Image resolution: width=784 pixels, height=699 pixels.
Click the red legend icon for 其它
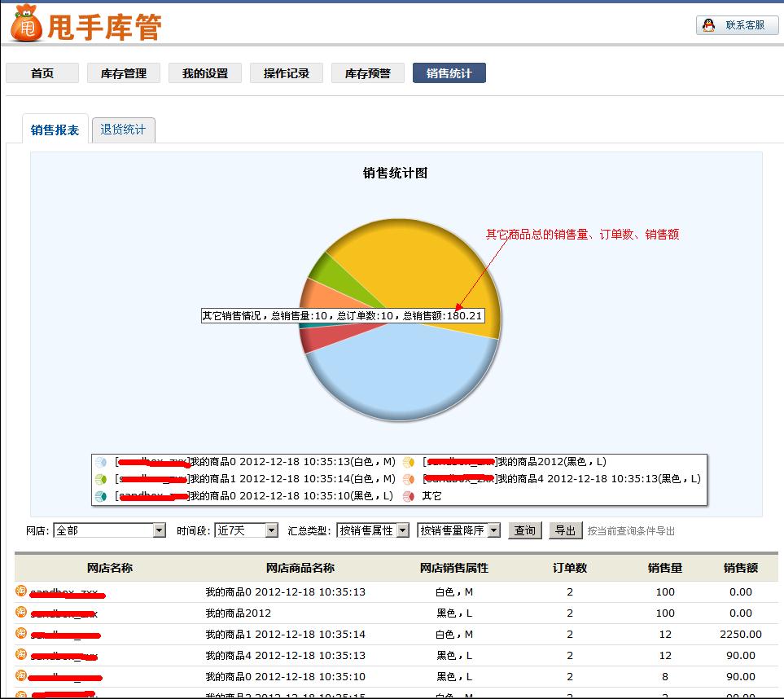click(409, 496)
